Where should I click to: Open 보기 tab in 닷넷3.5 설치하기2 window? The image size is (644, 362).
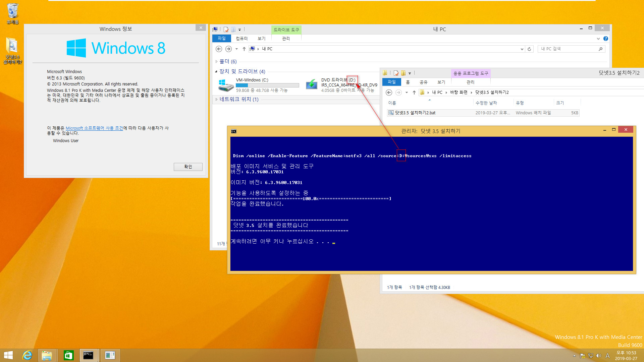441,82
